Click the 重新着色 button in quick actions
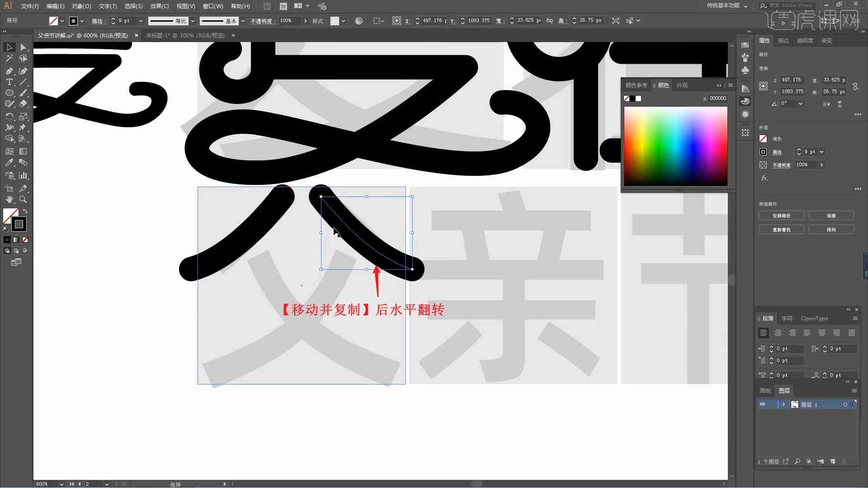868x488 pixels. point(781,230)
